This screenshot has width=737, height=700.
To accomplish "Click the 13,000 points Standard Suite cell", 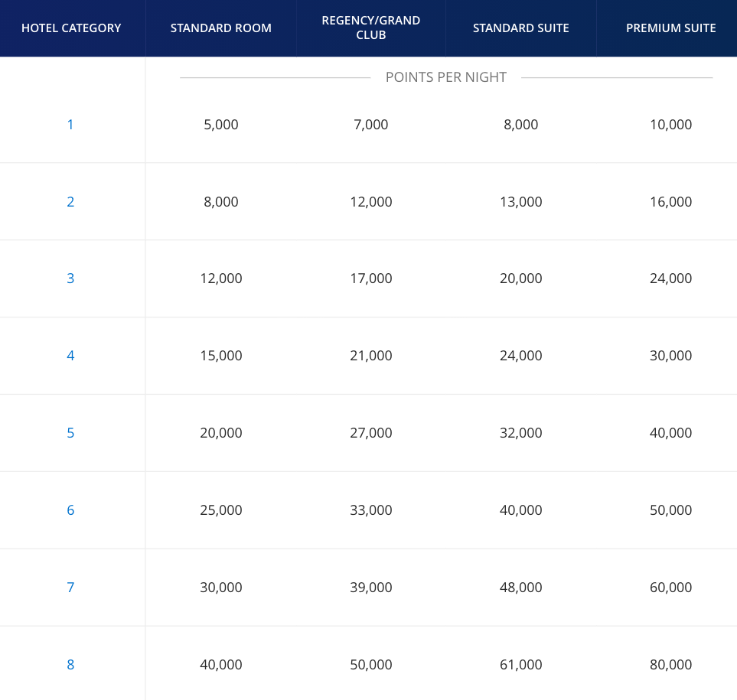I will [x=521, y=202].
